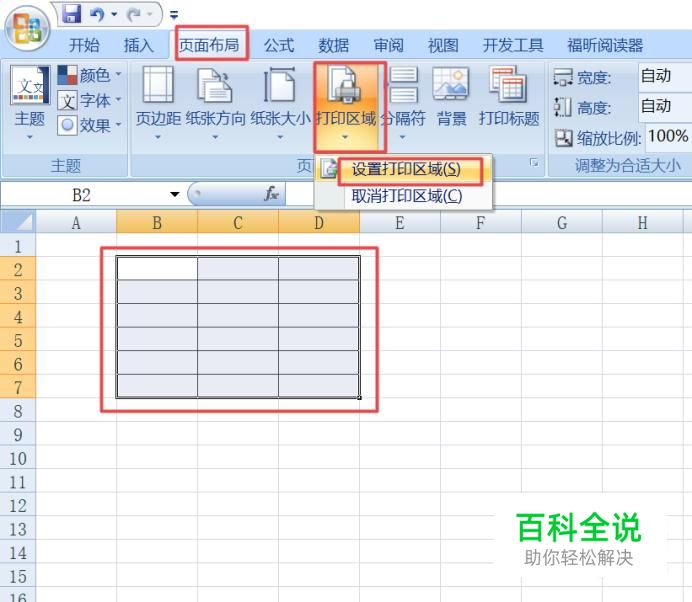This screenshot has width=692, height=602.
Task: Choose 取消打印区域(C) from the menu
Action: (407, 196)
